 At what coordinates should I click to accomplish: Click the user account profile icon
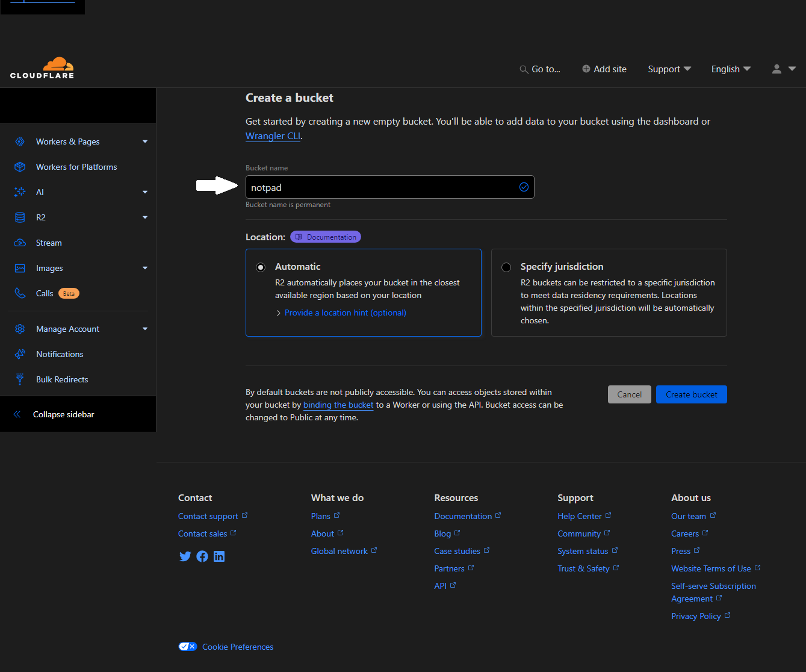point(777,69)
